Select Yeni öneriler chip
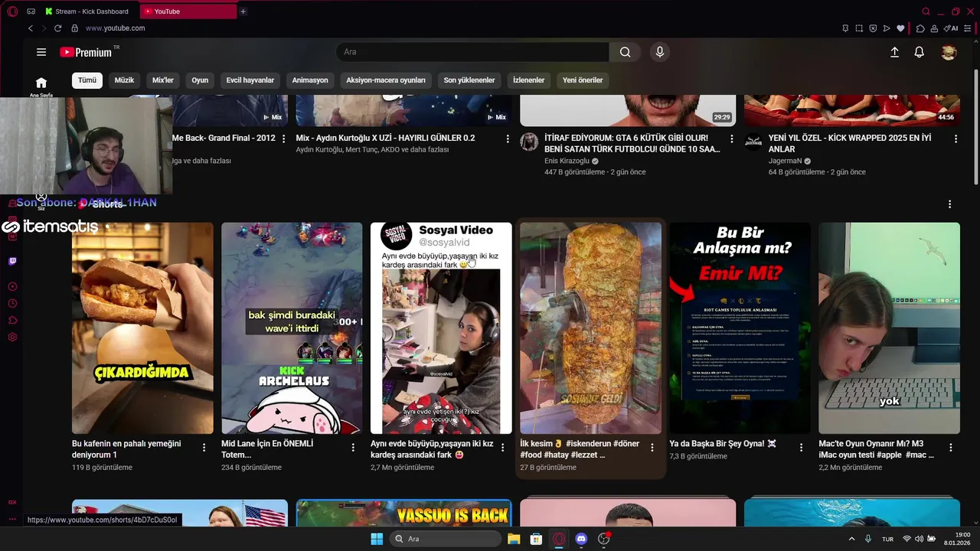 [583, 80]
